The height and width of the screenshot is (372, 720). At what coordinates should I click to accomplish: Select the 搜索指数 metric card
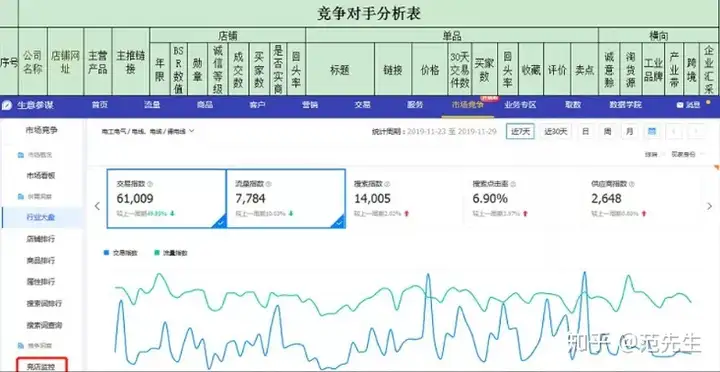point(404,198)
